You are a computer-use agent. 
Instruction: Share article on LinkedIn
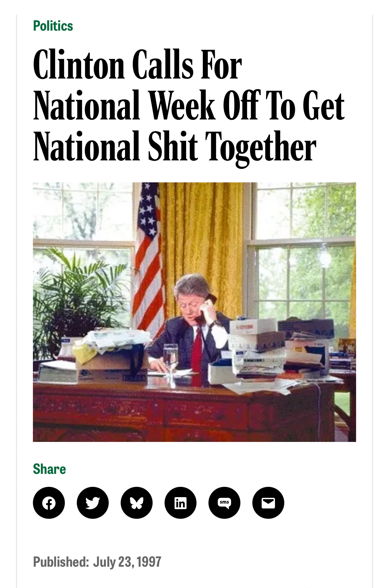[x=181, y=502]
